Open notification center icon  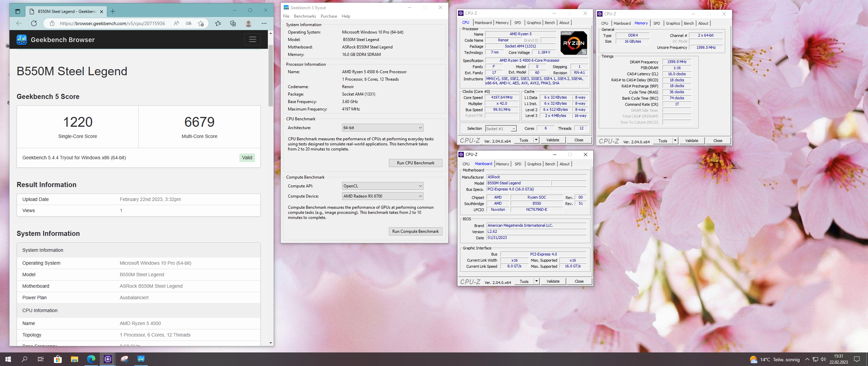[x=857, y=360]
